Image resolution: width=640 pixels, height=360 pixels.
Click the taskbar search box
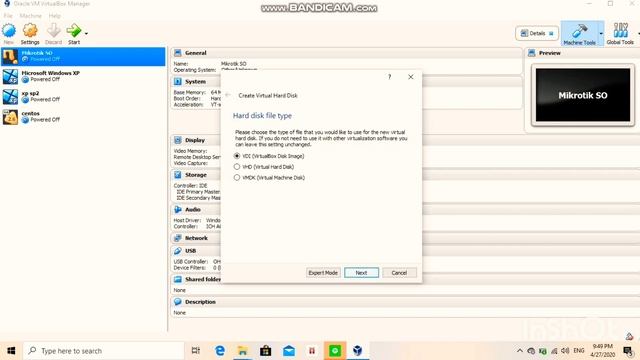pyautogui.click(x=103, y=351)
